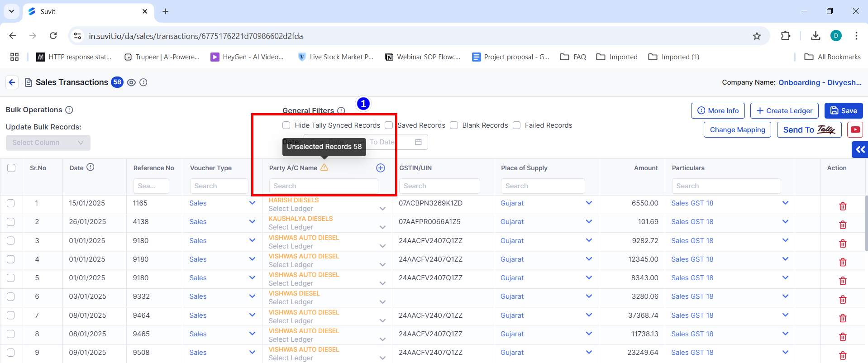Delete the row with amount 12345.00
Screen dimensions: 868x363
[x=843, y=262]
